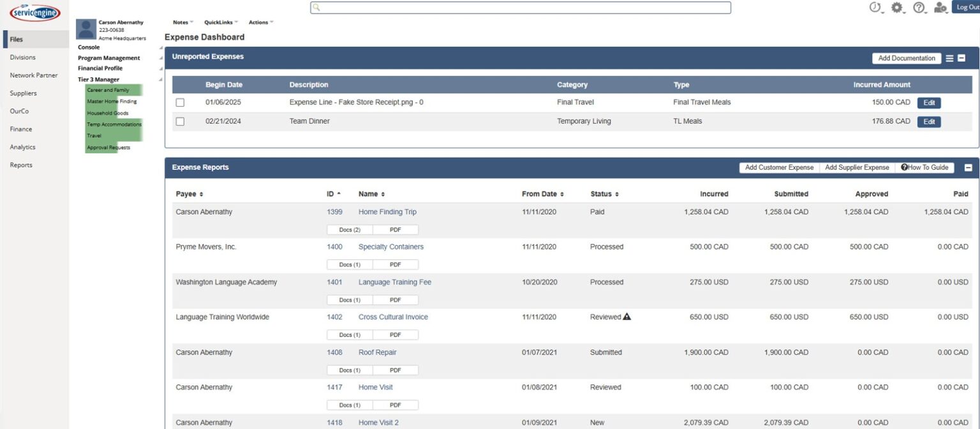Collapse the Expense Reports panel
This screenshot has height=429, width=980.
(968, 168)
